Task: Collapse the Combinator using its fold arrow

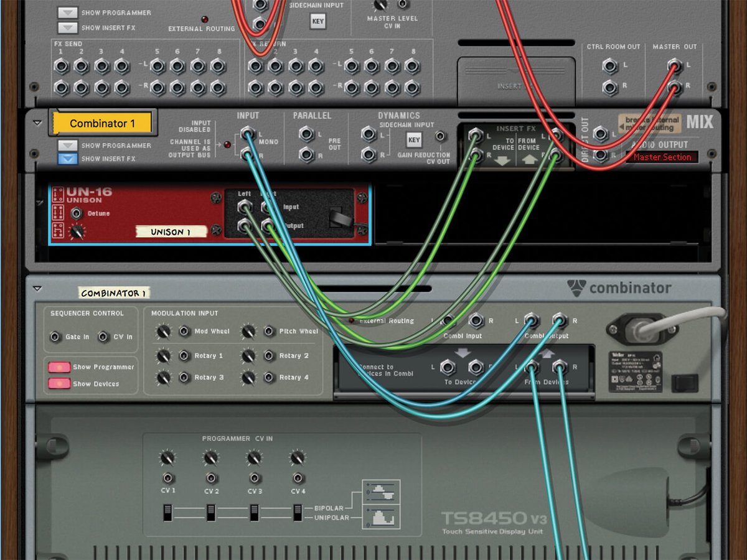Action: point(37,288)
